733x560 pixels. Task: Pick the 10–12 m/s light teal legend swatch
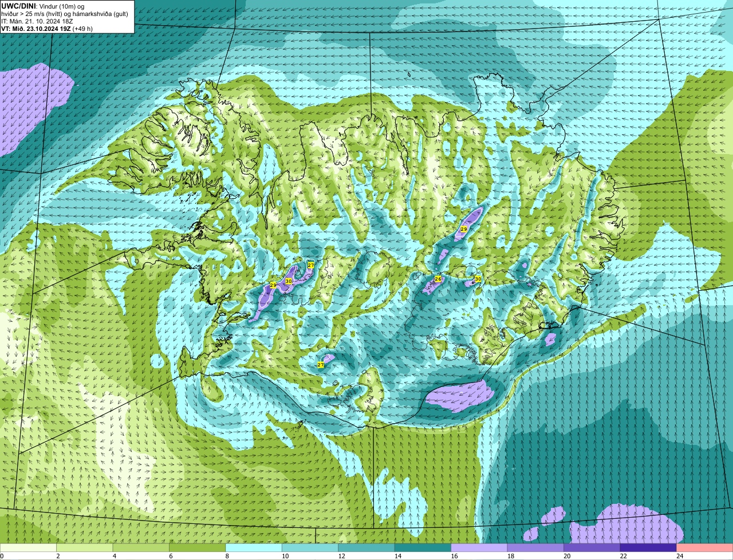pyautogui.click(x=310, y=547)
